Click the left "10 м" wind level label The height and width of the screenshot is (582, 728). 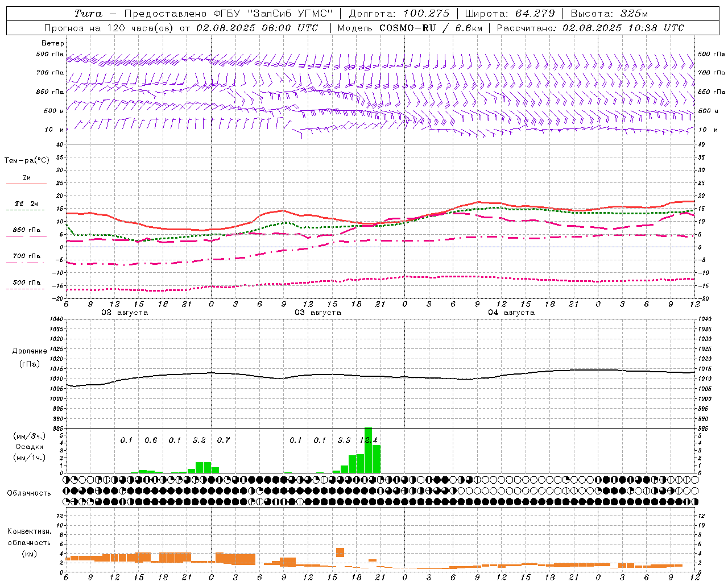[55, 130]
